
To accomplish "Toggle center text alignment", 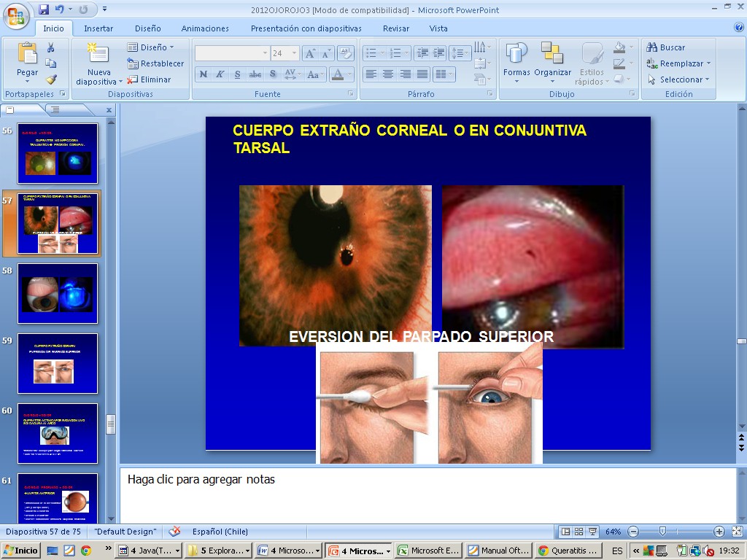I will pos(388,74).
